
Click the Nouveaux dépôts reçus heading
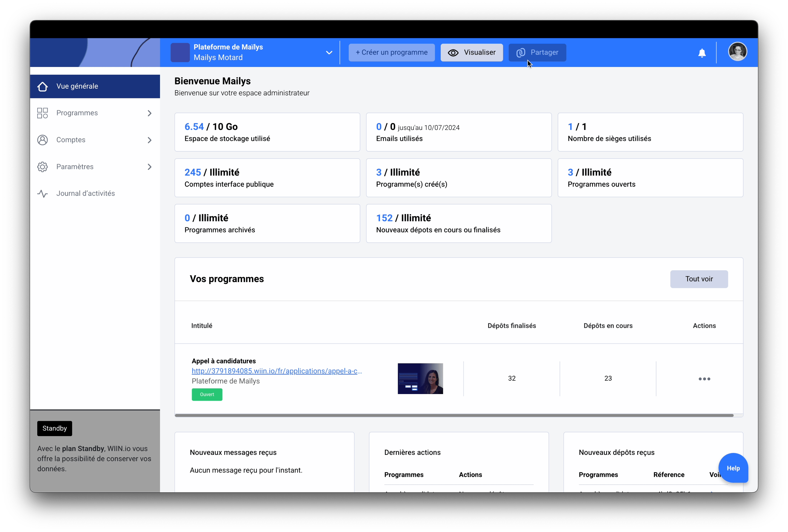(x=616, y=452)
